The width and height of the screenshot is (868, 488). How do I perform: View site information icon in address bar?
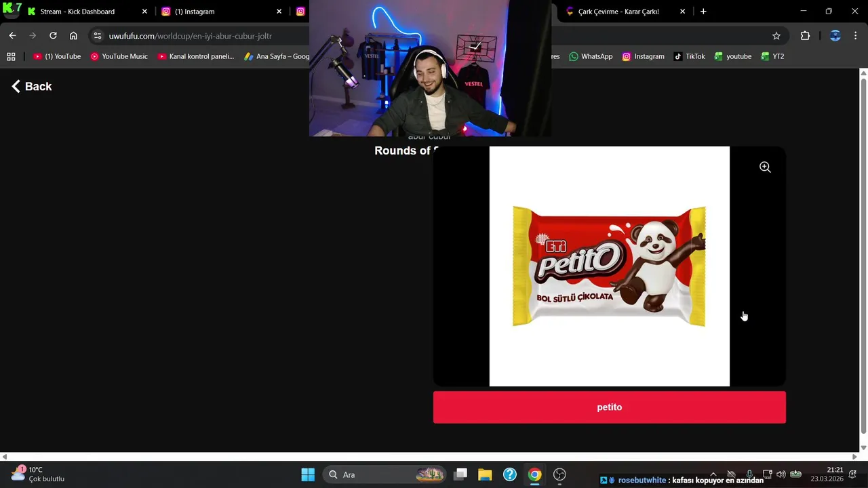click(x=98, y=36)
